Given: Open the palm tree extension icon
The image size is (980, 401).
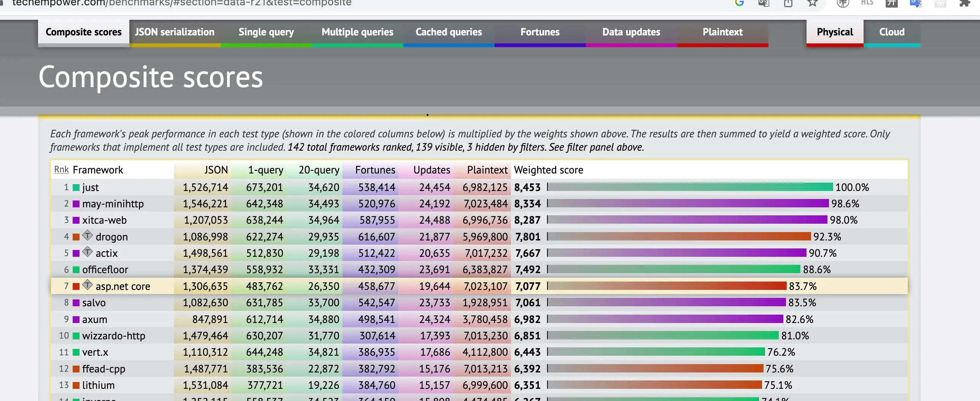Looking at the screenshot, I should (x=843, y=3).
